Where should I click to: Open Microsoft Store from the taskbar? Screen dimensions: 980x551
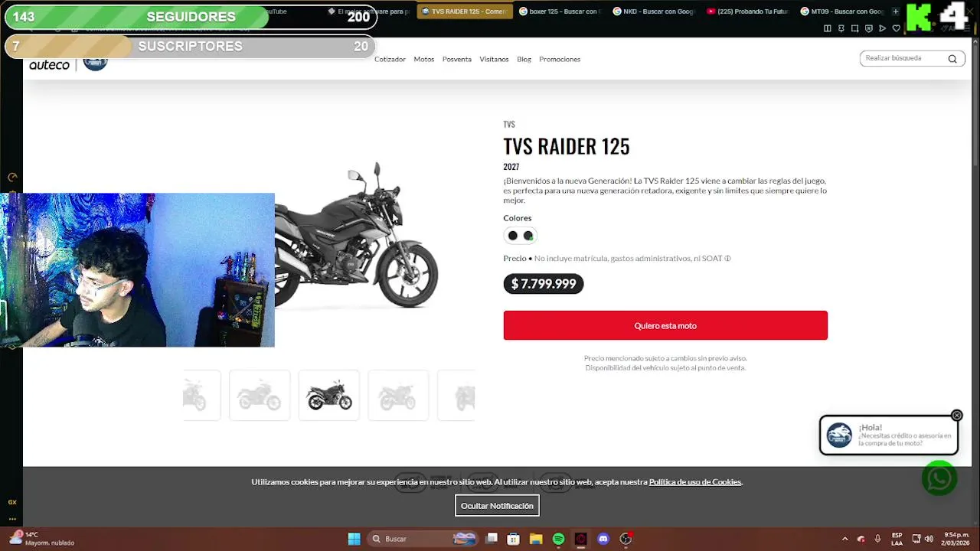[x=514, y=539]
